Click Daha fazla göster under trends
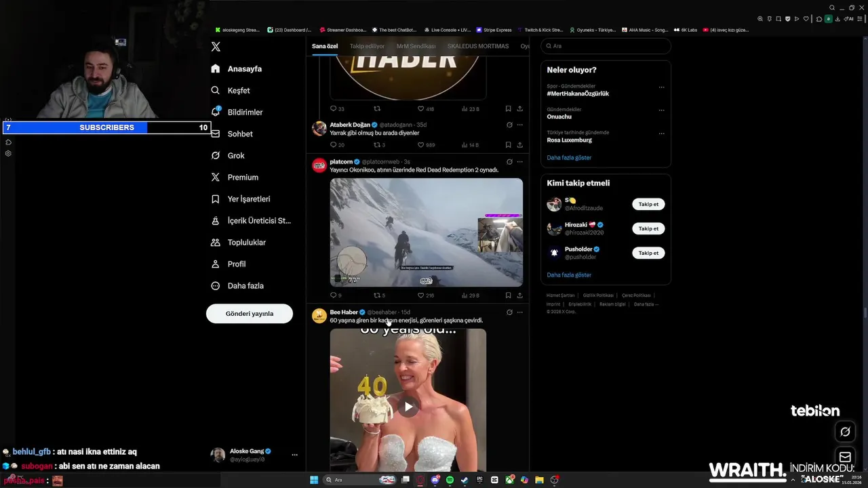The height and width of the screenshot is (488, 868). pyautogui.click(x=569, y=157)
